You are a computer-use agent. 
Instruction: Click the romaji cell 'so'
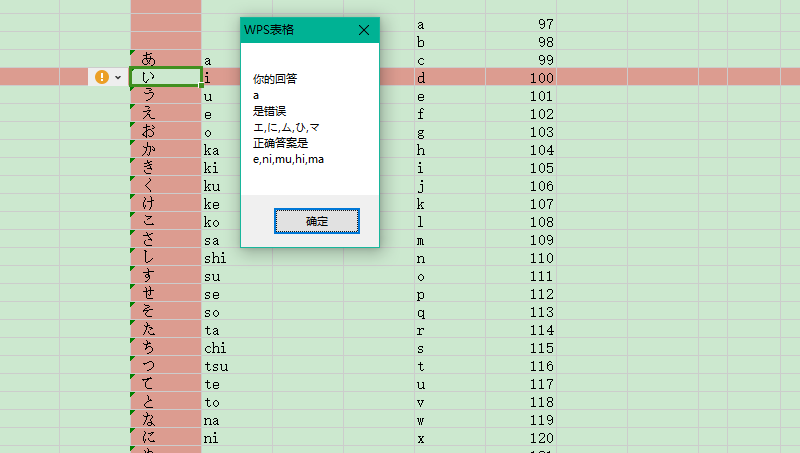coord(237,312)
